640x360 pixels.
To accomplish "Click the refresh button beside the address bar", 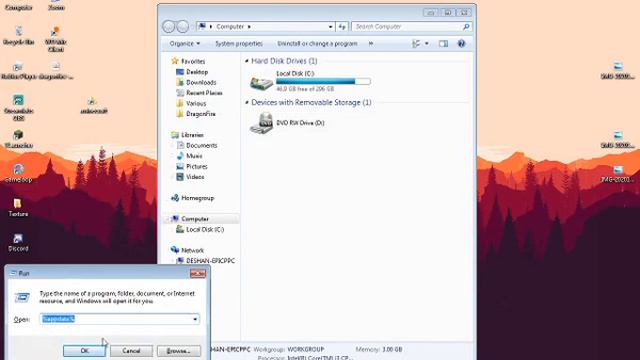I will pos(342,27).
